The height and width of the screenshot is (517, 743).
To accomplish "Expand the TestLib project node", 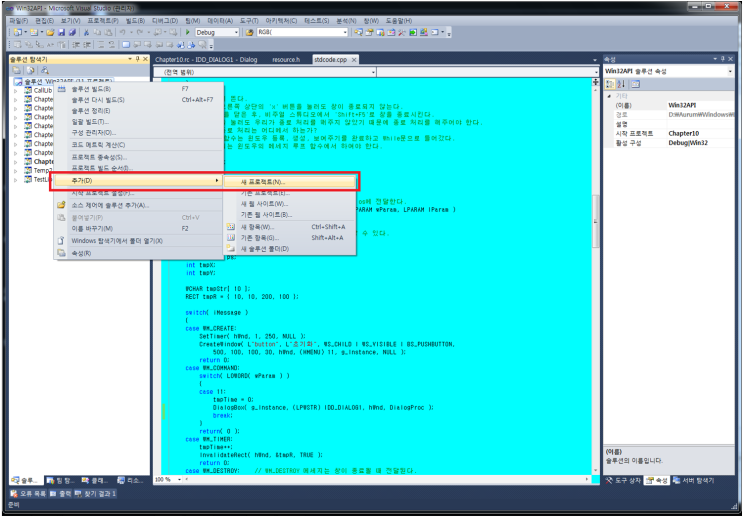I will click(16, 180).
